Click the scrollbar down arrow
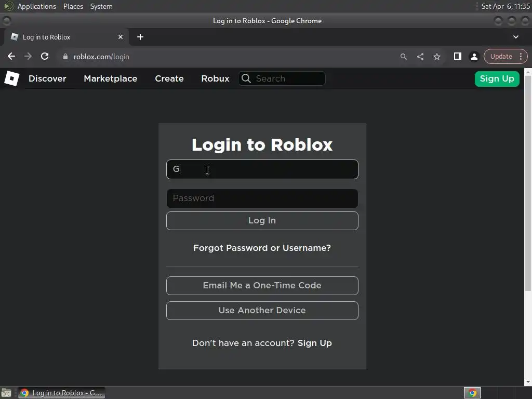Viewport: 532px width, 399px height. coord(528,382)
